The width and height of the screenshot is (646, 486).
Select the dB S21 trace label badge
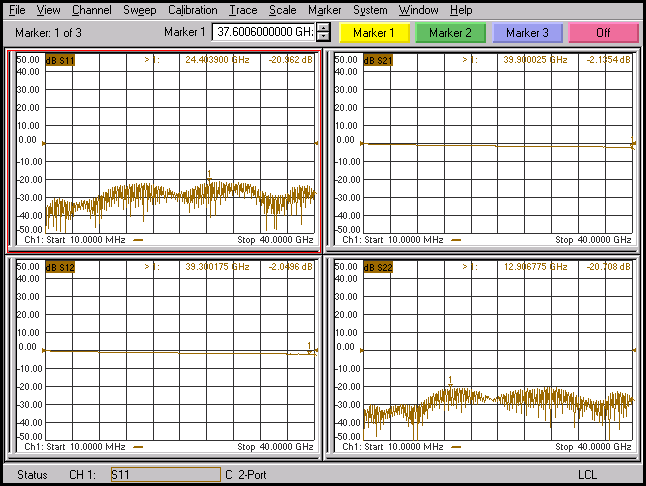pos(351,60)
